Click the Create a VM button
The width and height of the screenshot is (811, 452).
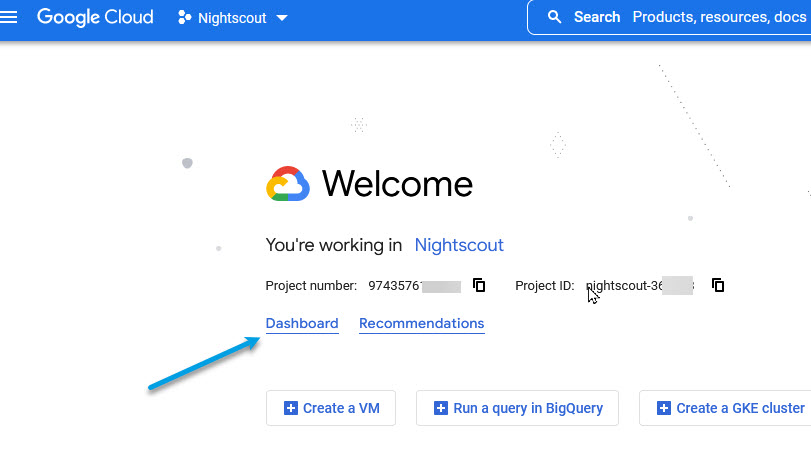331,408
